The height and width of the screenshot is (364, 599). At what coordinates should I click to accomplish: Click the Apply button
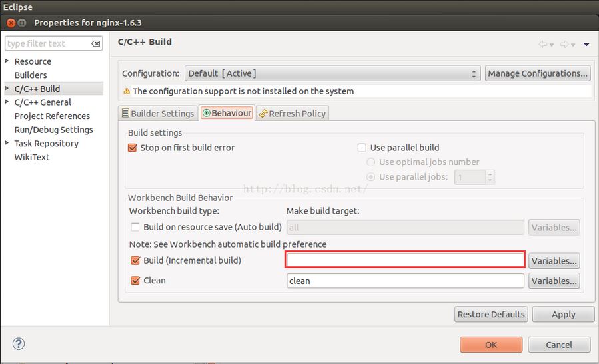point(563,314)
